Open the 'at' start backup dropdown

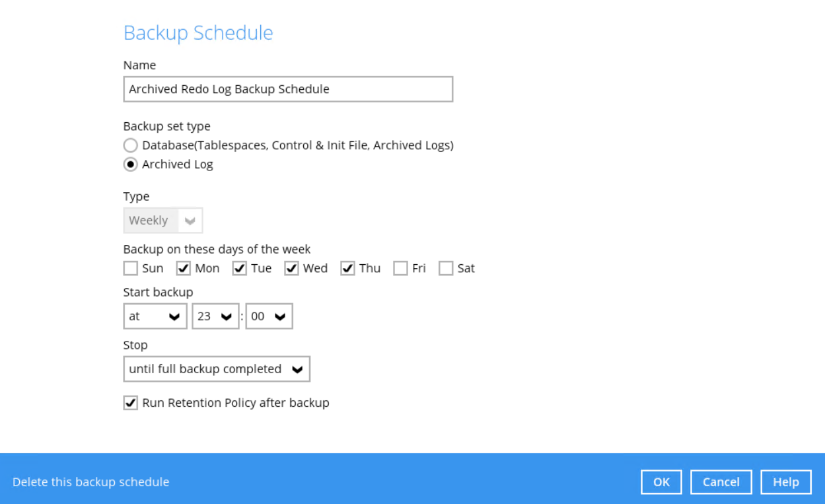tap(155, 316)
